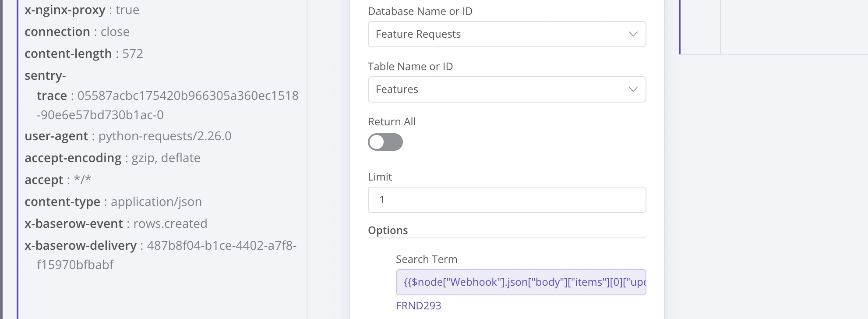Select the user-agent python-requests entry
Screen dimensions: 868x319
[128, 136]
